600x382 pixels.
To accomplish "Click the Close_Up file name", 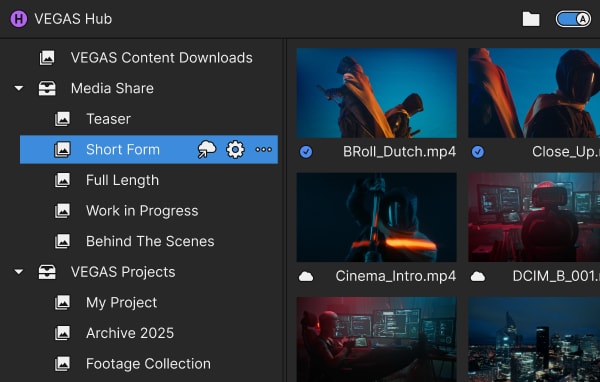I will click(x=566, y=152).
